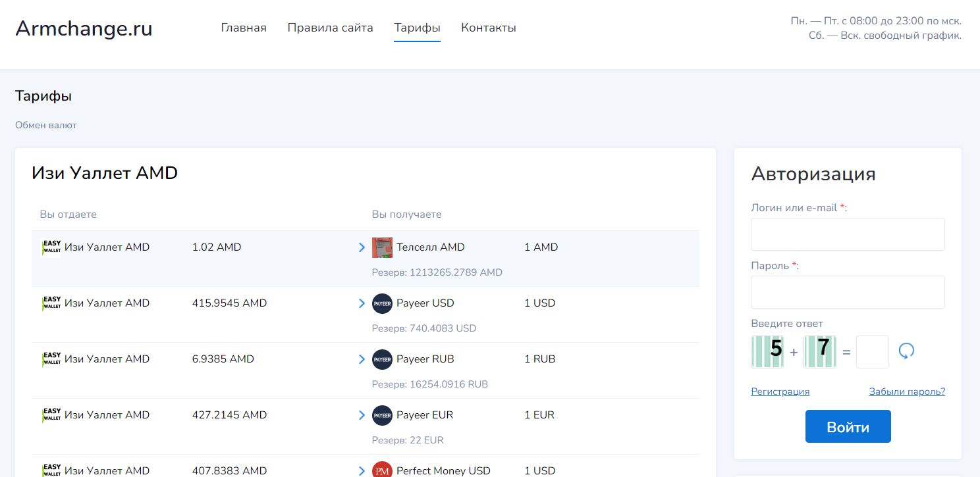Click the arrow before Телселл AMD
980x477 pixels.
tap(362, 247)
